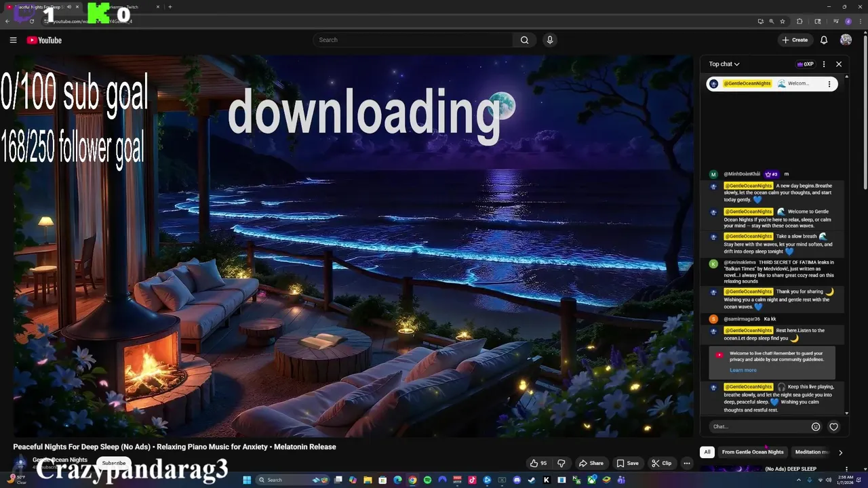The image size is (868, 488).
Task: Click samirmagar36's chat username
Action: pos(742,319)
